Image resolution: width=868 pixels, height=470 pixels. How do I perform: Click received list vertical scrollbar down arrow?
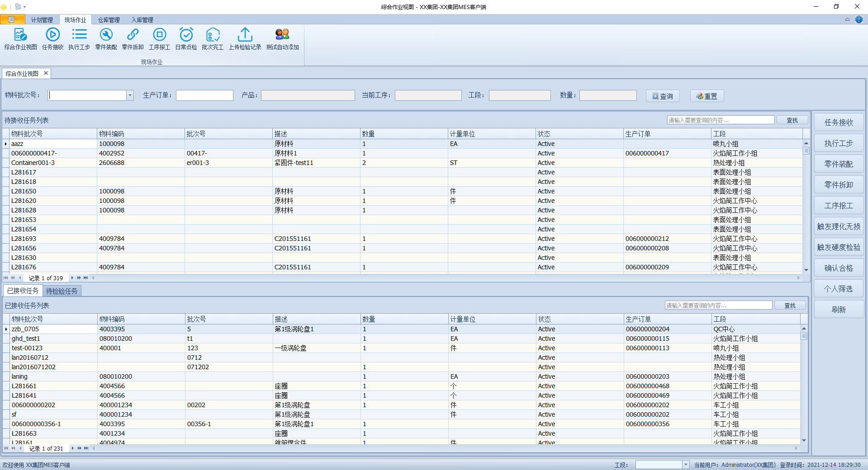point(804,440)
